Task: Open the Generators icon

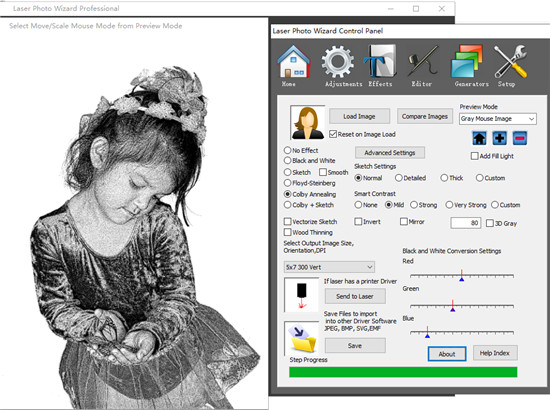Action: 468,61
